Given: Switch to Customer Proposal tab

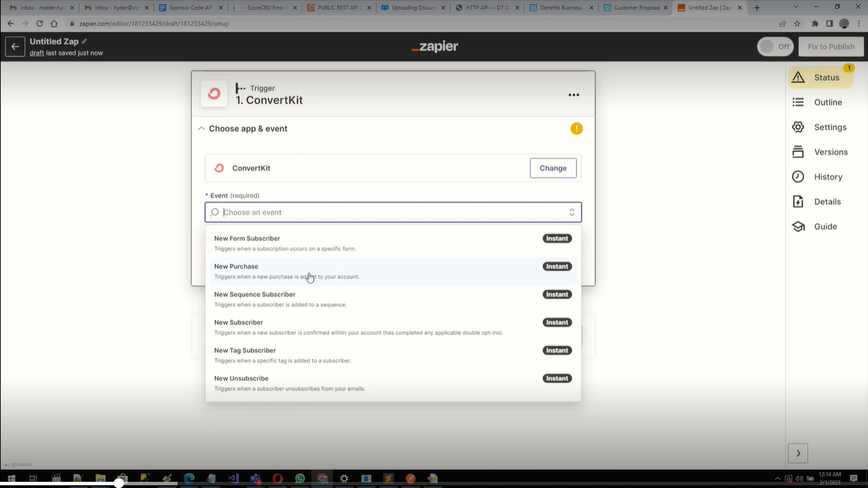Looking at the screenshot, I should [635, 8].
